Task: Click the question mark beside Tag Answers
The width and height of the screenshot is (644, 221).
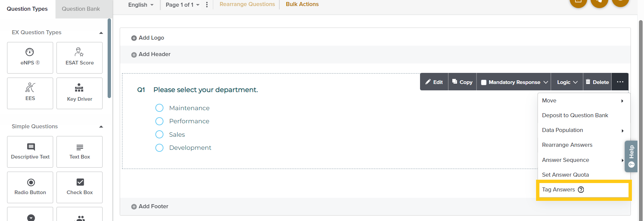Action: [581, 190]
